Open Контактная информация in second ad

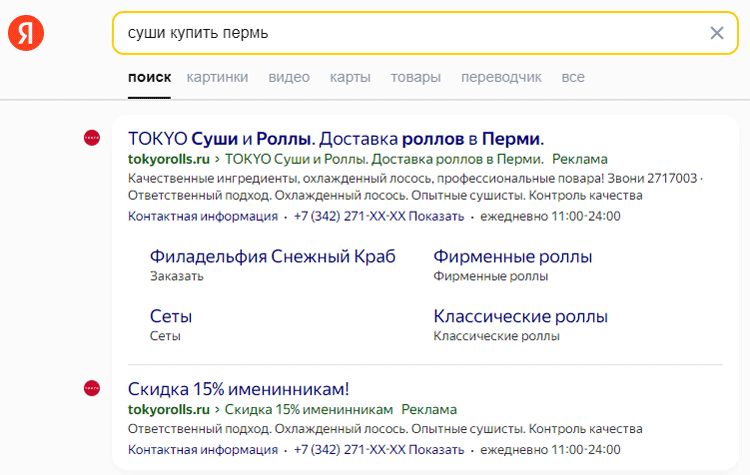[203, 450]
